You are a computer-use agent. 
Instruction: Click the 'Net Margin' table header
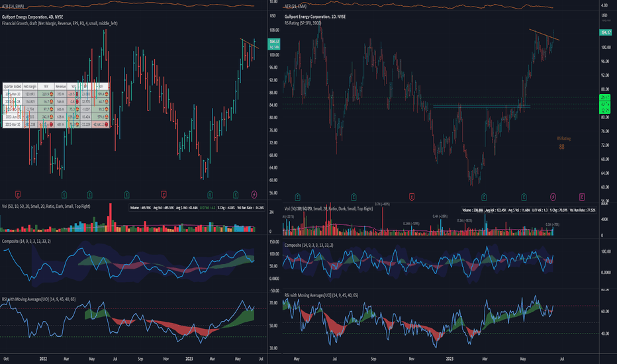click(x=30, y=86)
